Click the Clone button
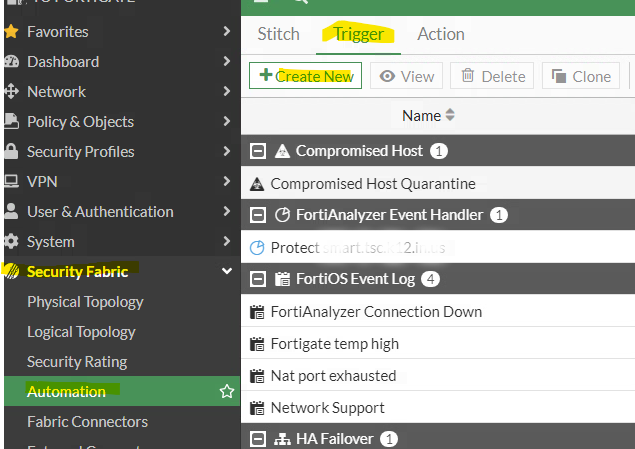 [x=581, y=75]
